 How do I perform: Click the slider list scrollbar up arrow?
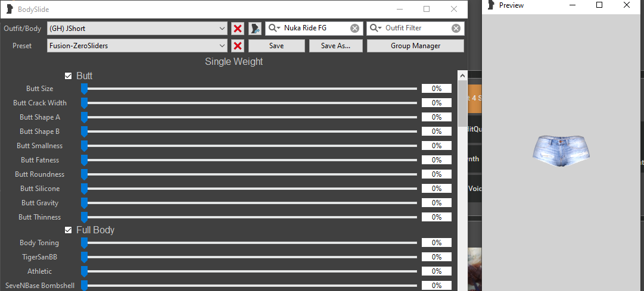(462, 76)
